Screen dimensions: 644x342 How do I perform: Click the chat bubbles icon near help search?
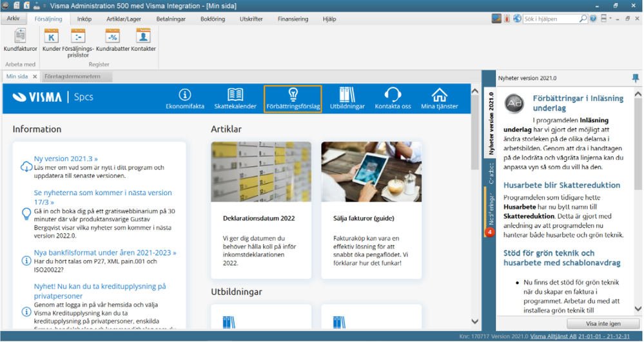496,19
